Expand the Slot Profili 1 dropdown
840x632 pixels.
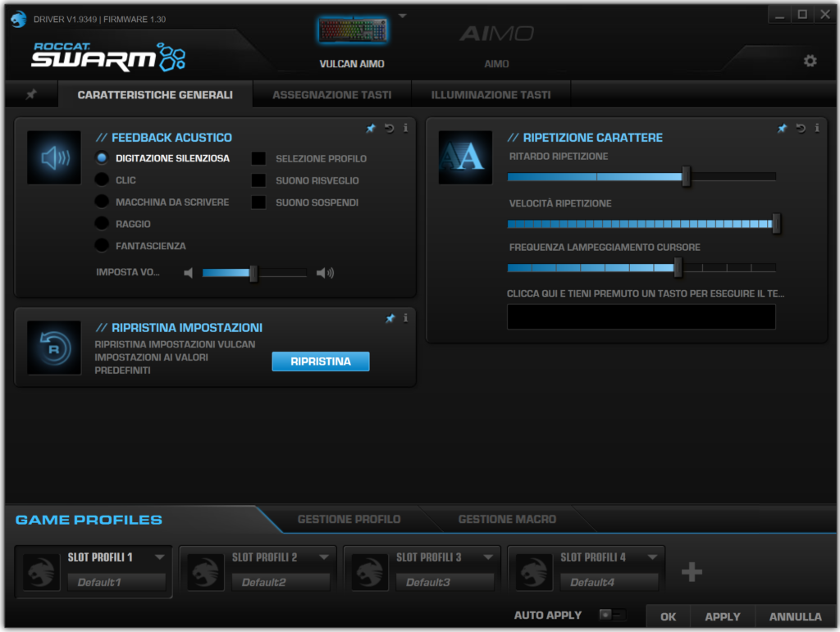coord(160,557)
